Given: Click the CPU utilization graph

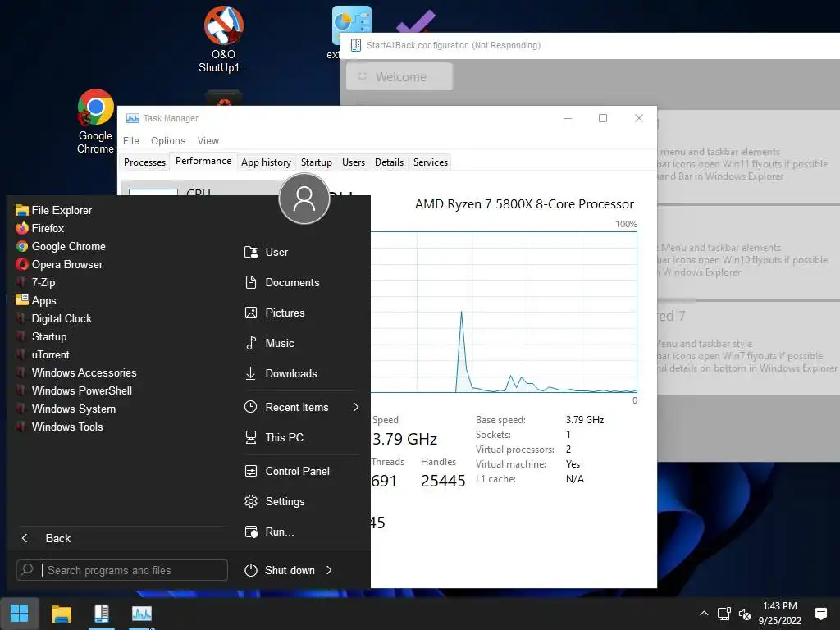Looking at the screenshot, I should pyautogui.click(x=504, y=313).
